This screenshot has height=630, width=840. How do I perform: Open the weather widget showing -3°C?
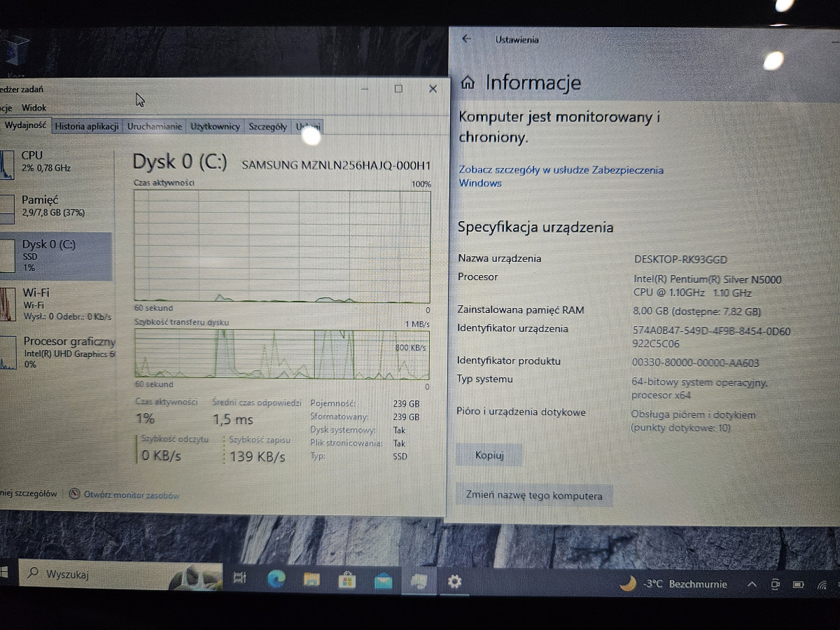point(673,583)
